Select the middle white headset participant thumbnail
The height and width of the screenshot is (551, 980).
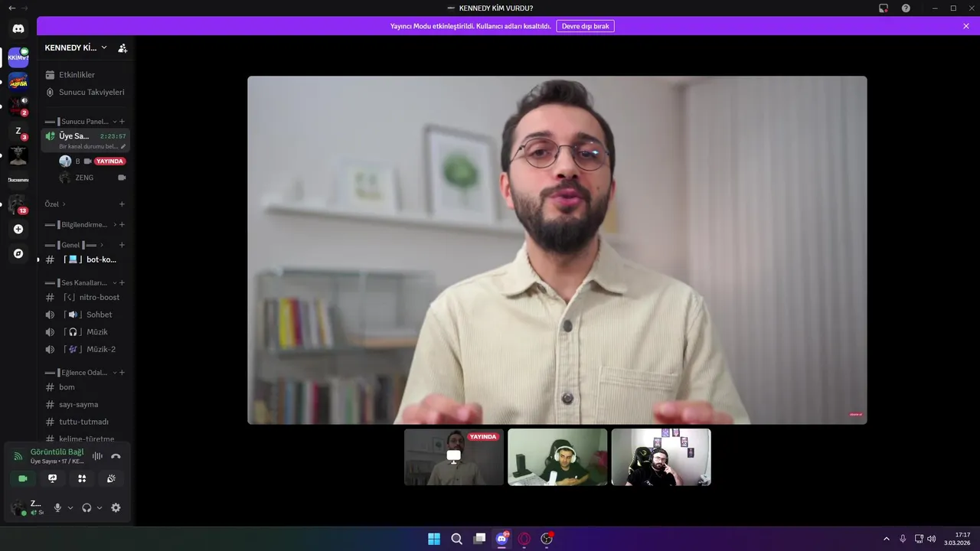click(x=557, y=457)
